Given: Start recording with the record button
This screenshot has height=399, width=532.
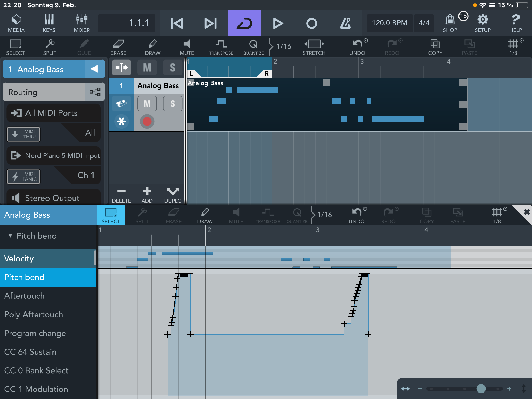Looking at the screenshot, I should point(311,23).
